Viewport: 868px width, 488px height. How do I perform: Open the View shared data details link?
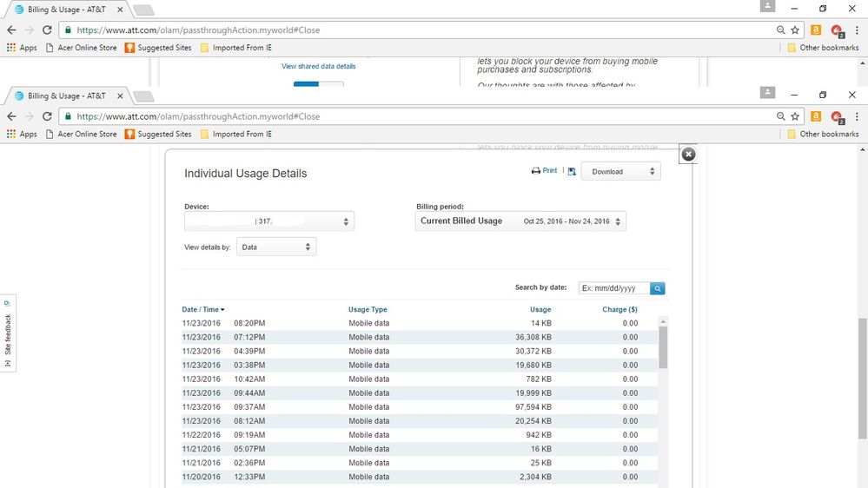318,66
